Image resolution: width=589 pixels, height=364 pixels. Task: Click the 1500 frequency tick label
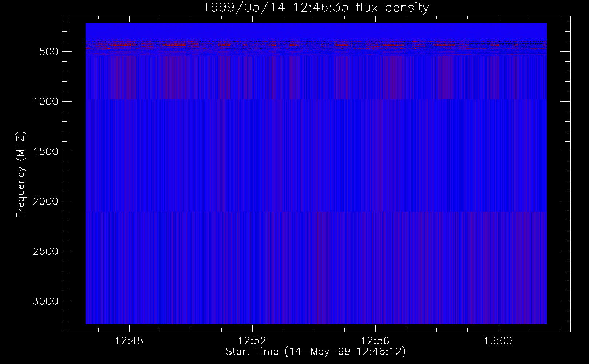[x=46, y=151]
